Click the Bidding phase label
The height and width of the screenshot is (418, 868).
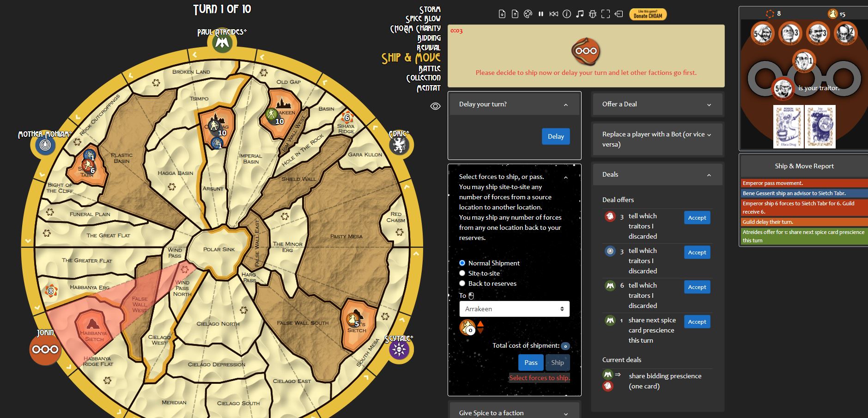pos(429,38)
